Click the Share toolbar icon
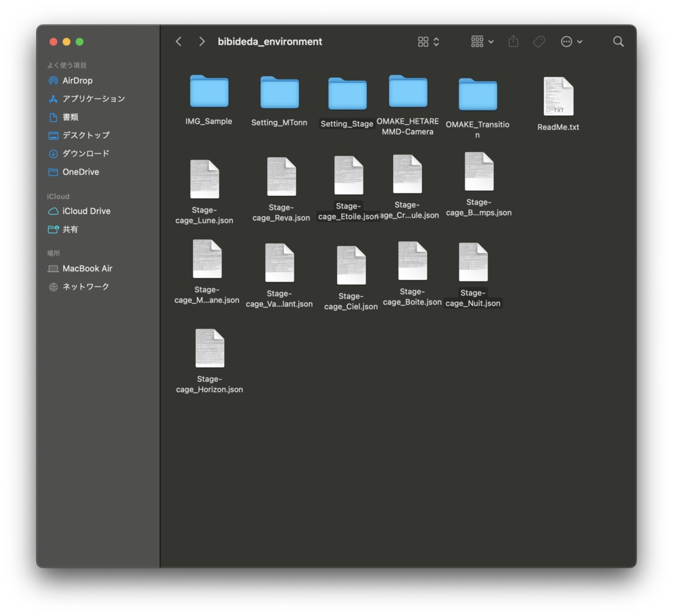 point(513,41)
